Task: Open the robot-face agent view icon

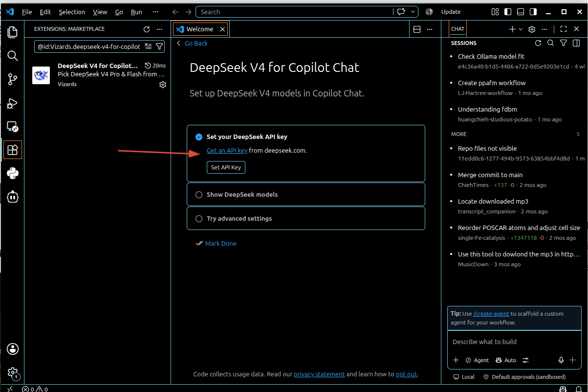Action: click(x=13, y=196)
